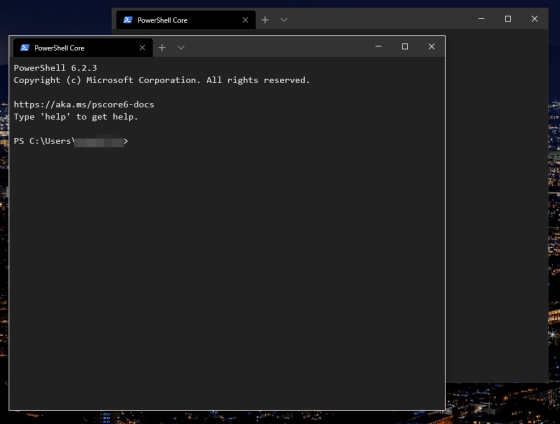Click the "Type 'help' to get help." line

coord(76,117)
